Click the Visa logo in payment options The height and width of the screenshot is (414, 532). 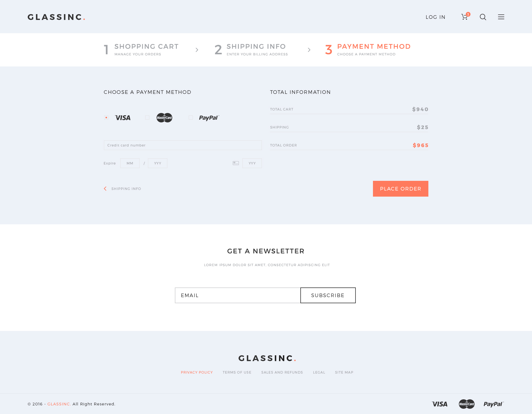122,118
